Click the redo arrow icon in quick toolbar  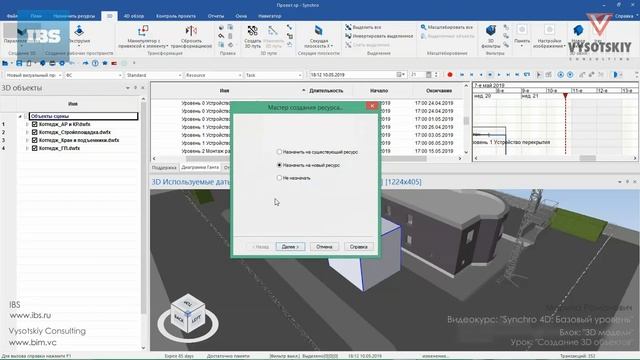[85, 63]
